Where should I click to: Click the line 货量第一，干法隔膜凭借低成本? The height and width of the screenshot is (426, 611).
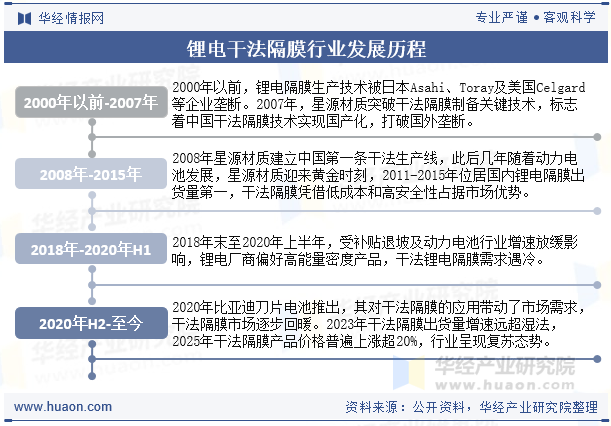[x=351, y=192]
